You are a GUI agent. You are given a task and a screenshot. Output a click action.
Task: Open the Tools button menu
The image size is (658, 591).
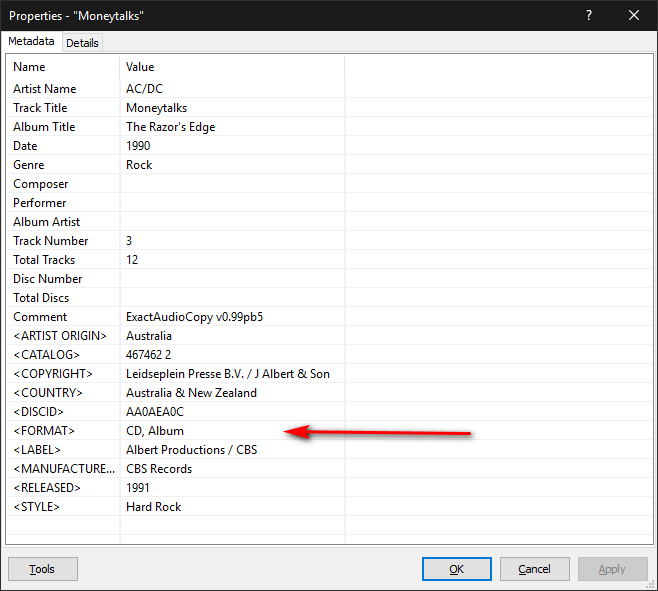[42, 569]
